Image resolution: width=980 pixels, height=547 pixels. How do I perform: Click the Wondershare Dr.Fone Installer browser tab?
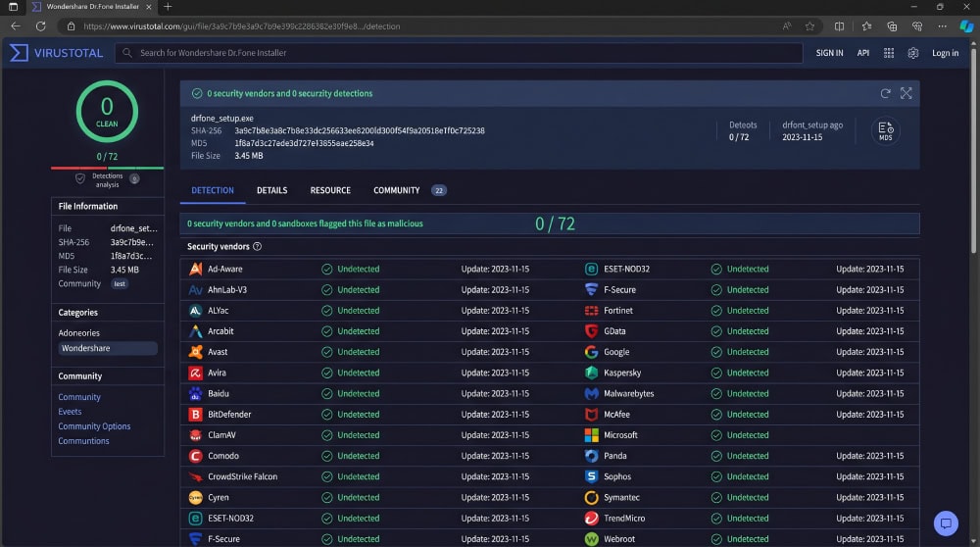(x=92, y=7)
